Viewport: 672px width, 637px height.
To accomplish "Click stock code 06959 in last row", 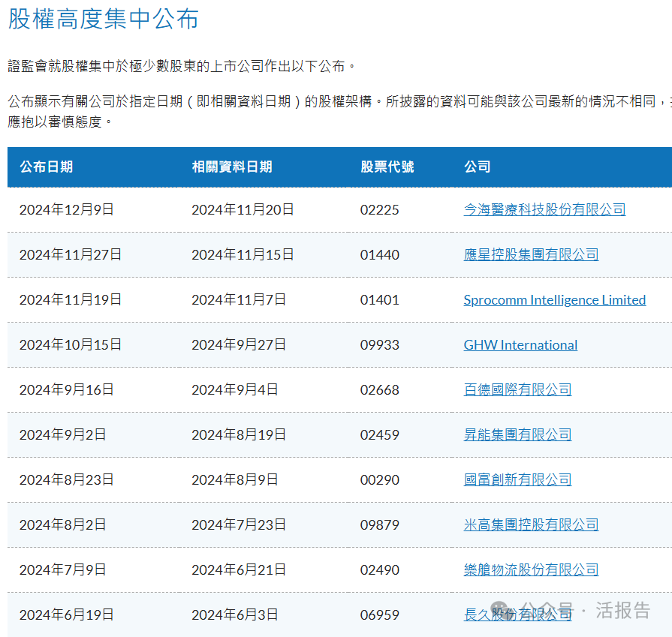I will (x=380, y=615).
